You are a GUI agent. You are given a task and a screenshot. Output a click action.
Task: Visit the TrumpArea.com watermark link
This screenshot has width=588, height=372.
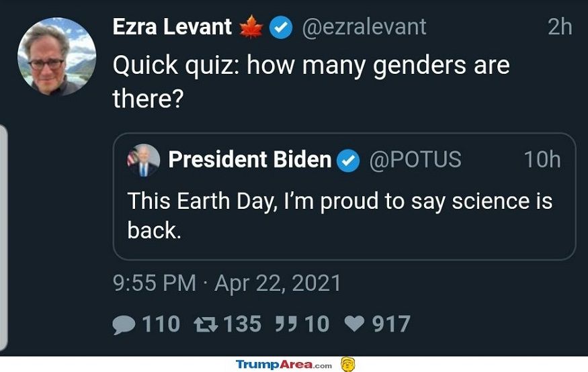(x=284, y=365)
